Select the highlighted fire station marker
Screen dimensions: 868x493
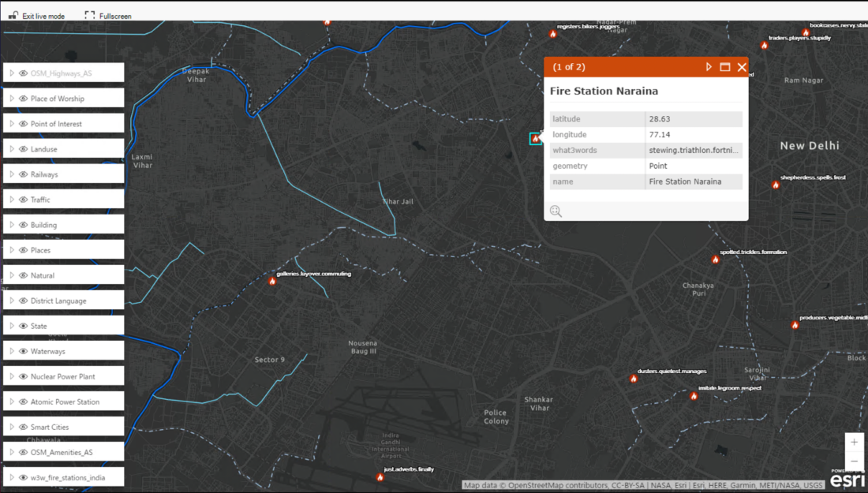(x=535, y=139)
